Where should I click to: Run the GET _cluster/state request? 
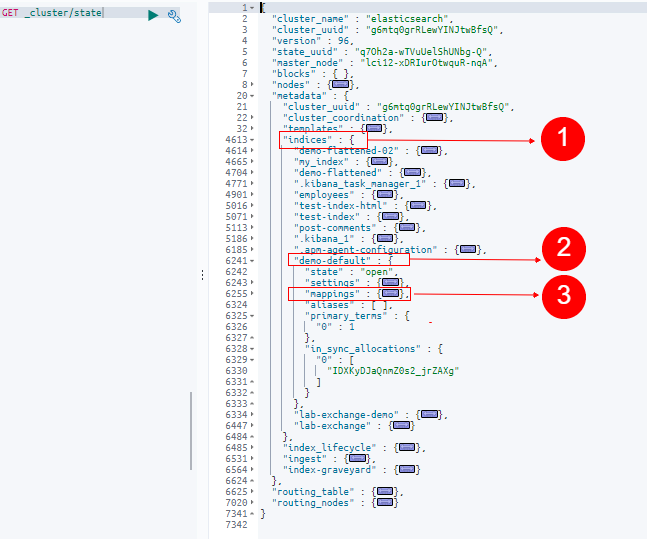(153, 15)
